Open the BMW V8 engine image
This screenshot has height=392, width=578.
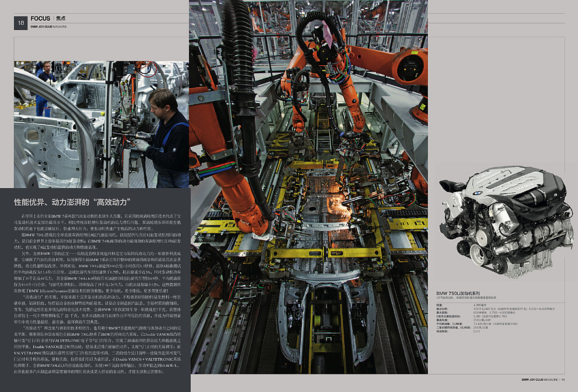pyautogui.click(x=506, y=222)
